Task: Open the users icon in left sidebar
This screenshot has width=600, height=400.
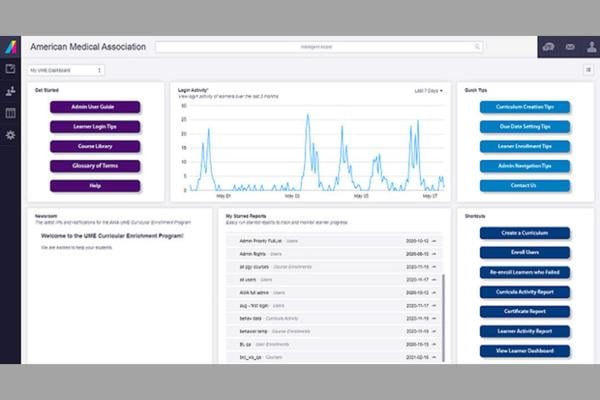Action: 10,91
